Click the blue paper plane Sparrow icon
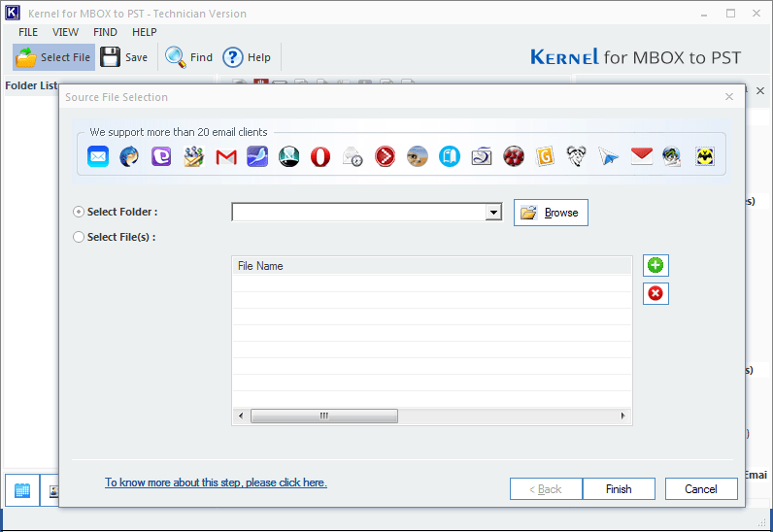The width and height of the screenshot is (773, 532). (x=608, y=157)
